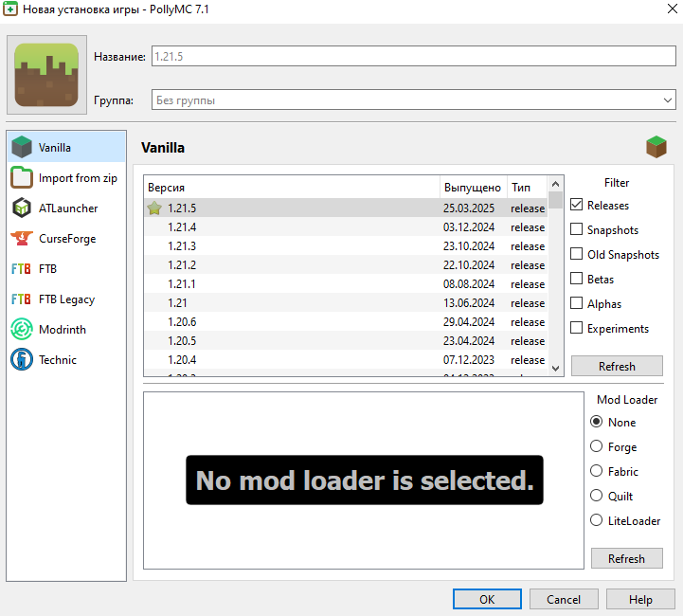Select version 1.21 in the list

click(346, 302)
